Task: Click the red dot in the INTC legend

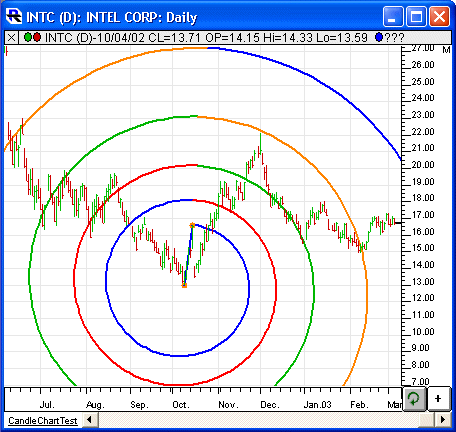Action: 36,37
